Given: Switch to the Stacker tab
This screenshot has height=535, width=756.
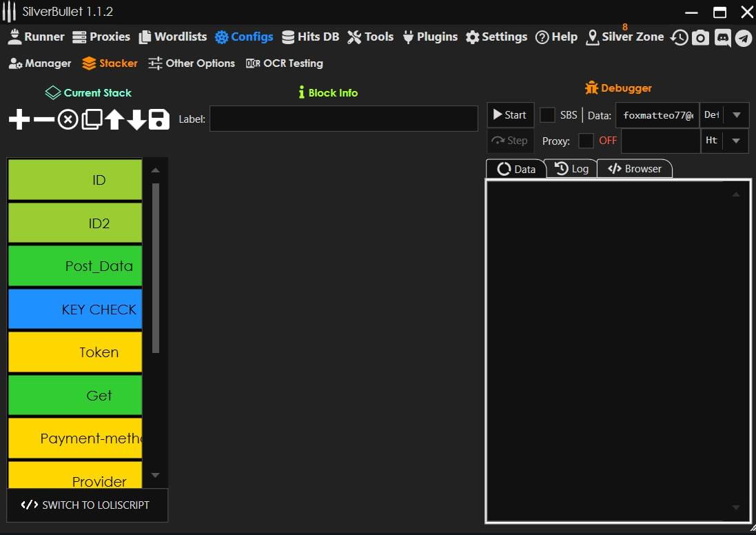Looking at the screenshot, I should 110,63.
